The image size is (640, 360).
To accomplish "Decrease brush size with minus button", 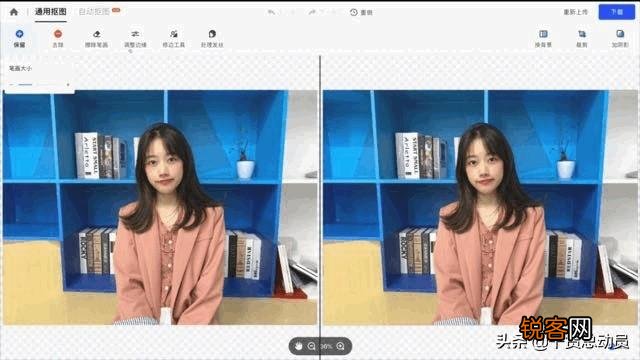I will (x=11, y=84).
